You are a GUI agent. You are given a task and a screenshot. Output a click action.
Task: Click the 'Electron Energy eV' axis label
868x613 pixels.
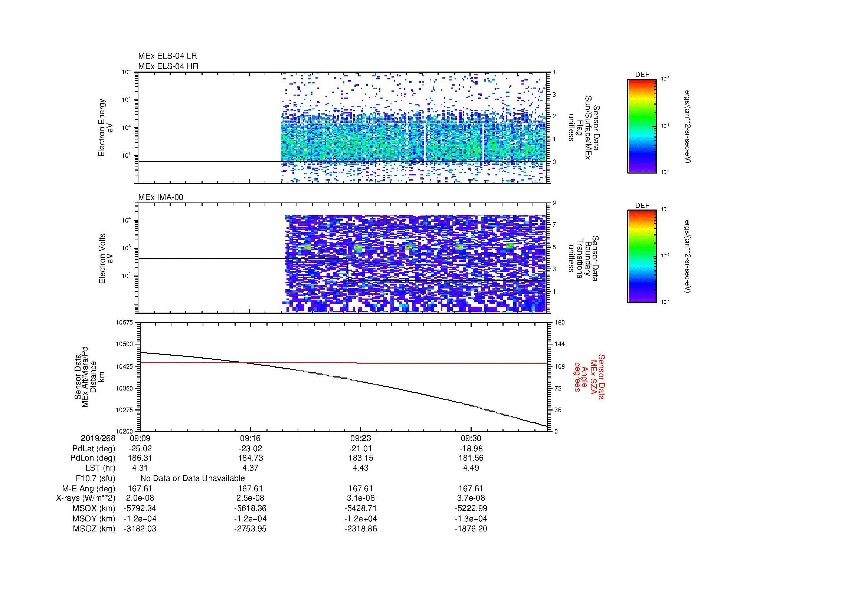[x=105, y=128]
